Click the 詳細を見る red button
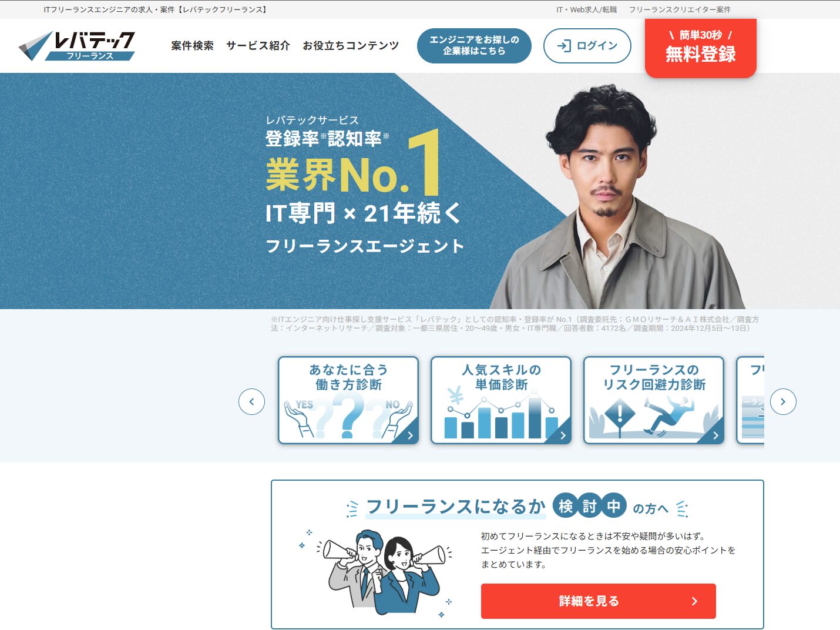The image size is (840, 630). [x=599, y=601]
